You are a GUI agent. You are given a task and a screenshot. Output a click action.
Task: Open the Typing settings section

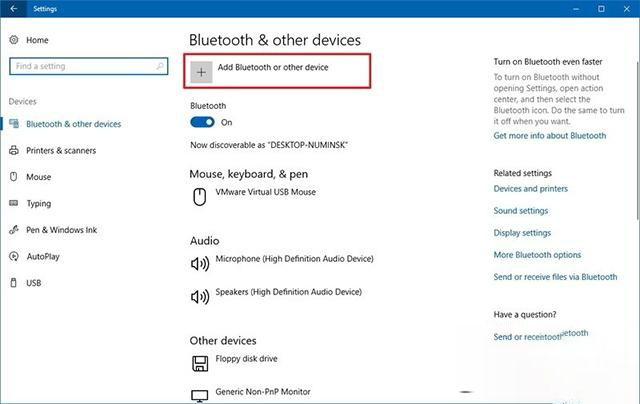pyautogui.click(x=39, y=203)
